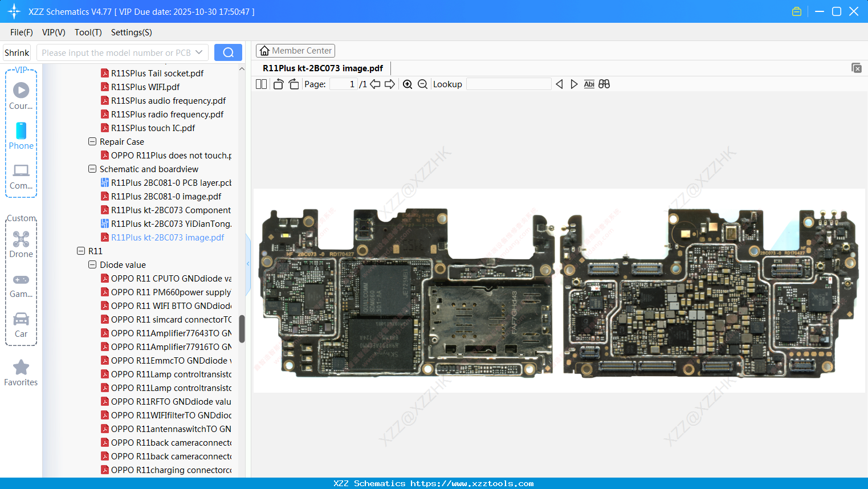This screenshot has width=868, height=489.
Task: Collapse the Diode value folder
Action: pos(92,264)
